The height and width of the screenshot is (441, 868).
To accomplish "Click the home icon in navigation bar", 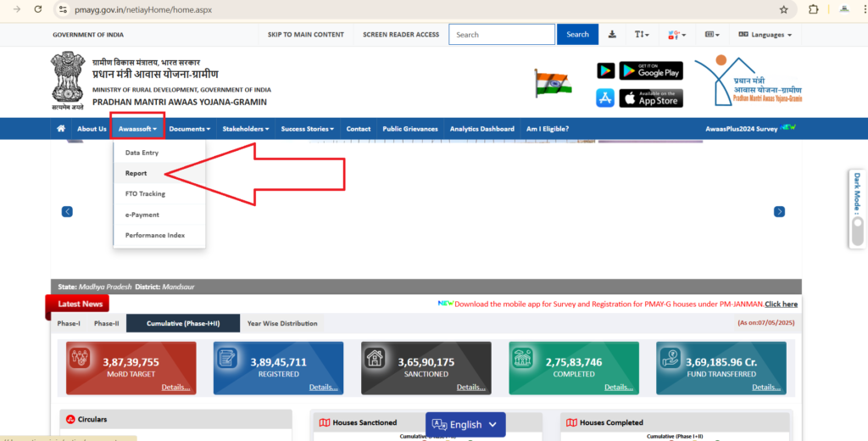I will click(x=61, y=129).
